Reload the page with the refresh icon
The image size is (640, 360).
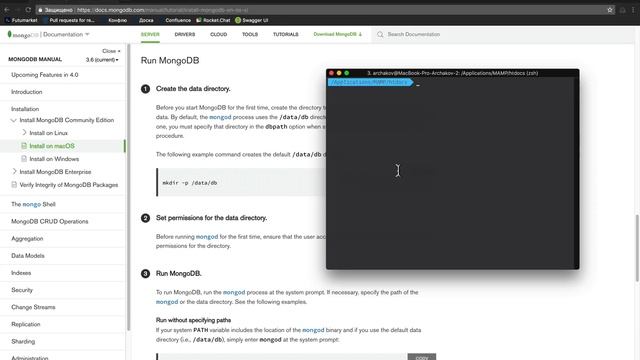coord(28,10)
